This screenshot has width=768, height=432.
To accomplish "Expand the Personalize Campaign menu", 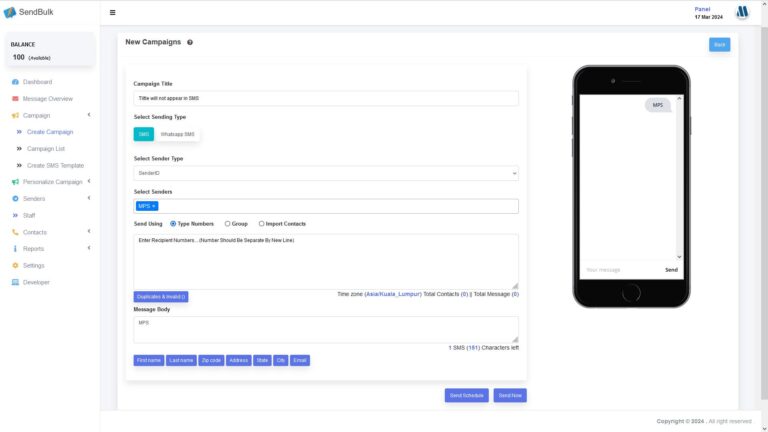I will click(89, 182).
